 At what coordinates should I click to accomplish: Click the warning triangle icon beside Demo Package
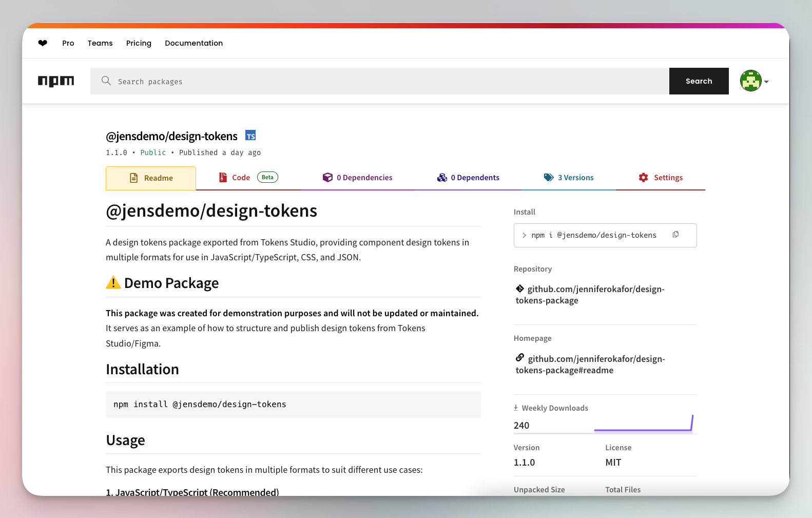click(113, 282)
